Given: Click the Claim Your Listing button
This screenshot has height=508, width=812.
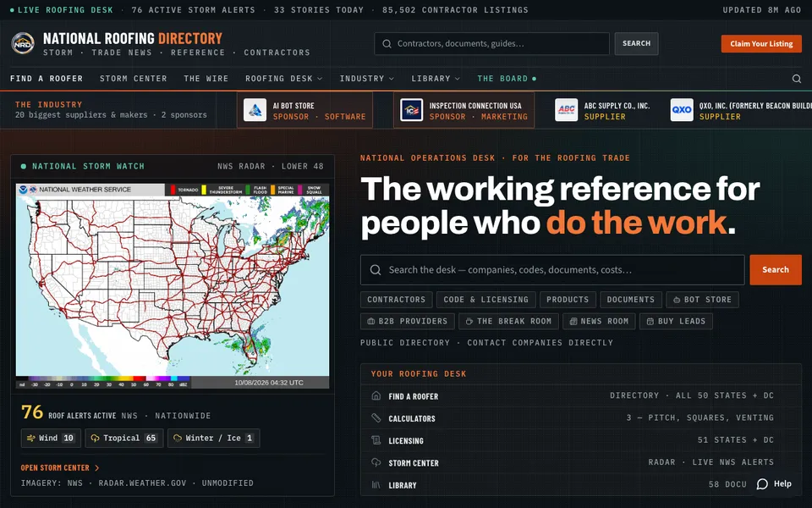Looking at the screenshot, I should pyautogui.click(x=761, y=43).
